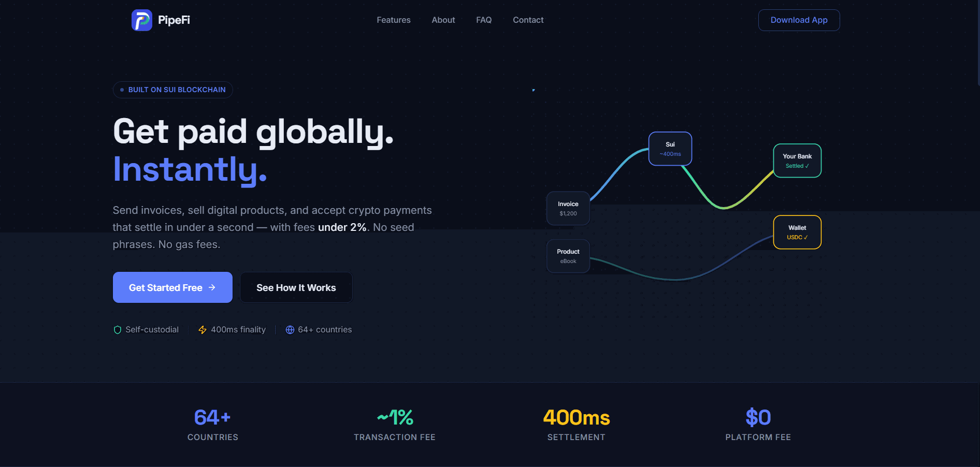Click the Get Started Free button
This screenshot has width=980, height=467.
(x=172, y=287)
